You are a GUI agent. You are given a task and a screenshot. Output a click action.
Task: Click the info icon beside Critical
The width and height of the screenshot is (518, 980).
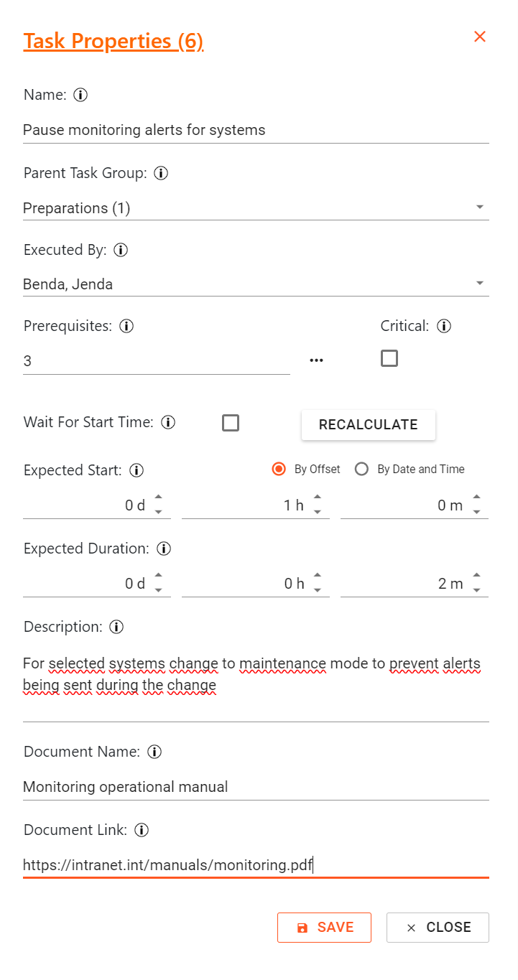click(x=443, y=326)
